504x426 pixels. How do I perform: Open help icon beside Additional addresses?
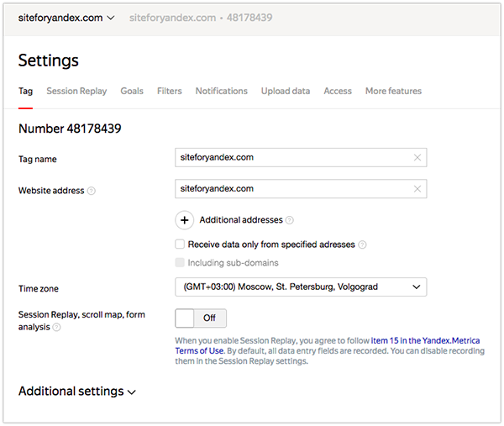290,220
